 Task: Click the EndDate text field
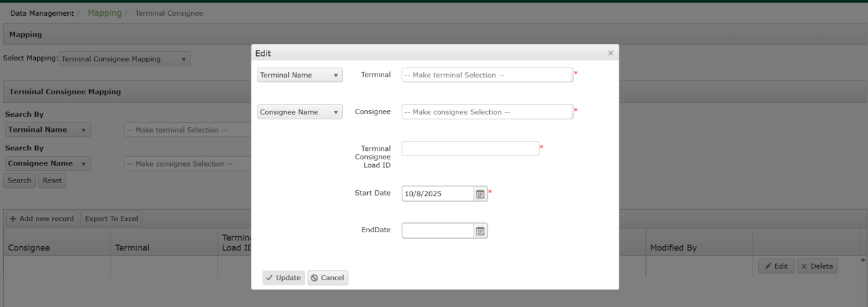click(x=438, y=231)
